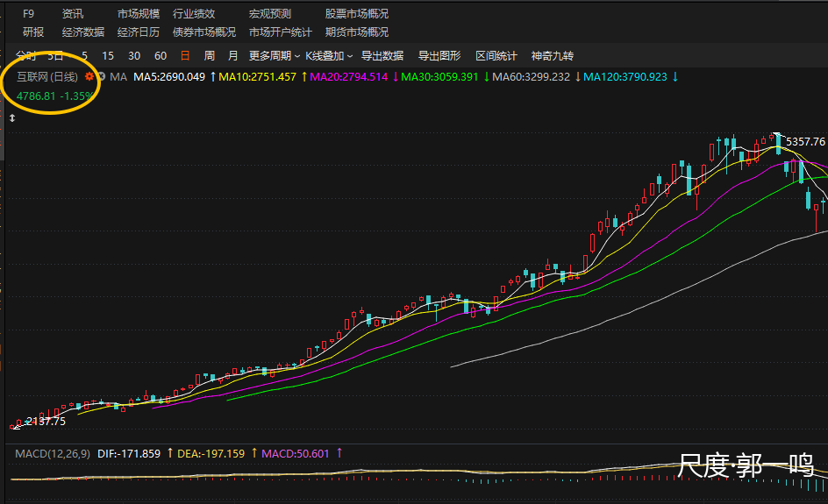Click the purple arrow after MACD value
Screen dimensions: 828x504
(339, 453)
